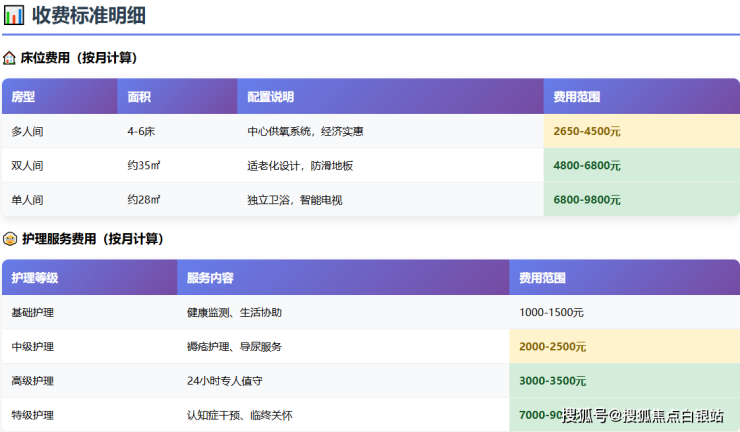Click the yellow 2000-2500元 nursing fee cell
This screenshot has height=432, width=740.
pos(553,347)
